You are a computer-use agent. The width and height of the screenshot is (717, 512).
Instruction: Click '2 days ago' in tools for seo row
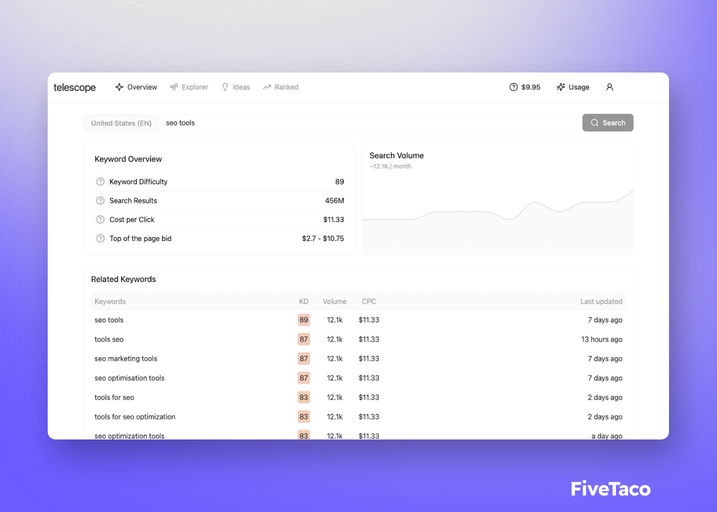(x=605, y=397)
